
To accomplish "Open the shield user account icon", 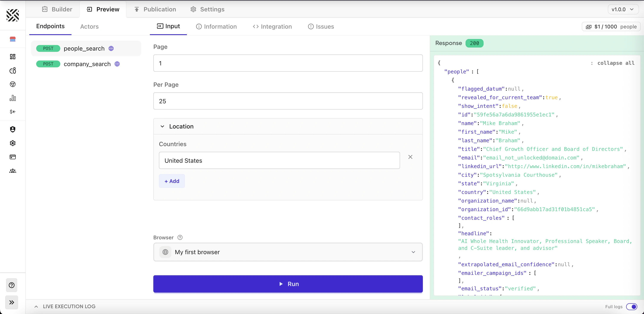I will [12, 129].
